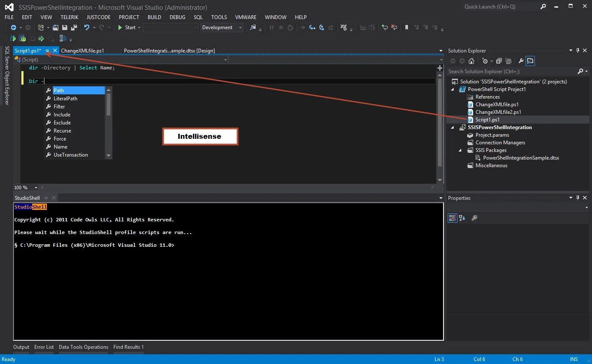The image size is (592, 364).
Task: Open the DEBUG menu
Action: tap(177, 17)
